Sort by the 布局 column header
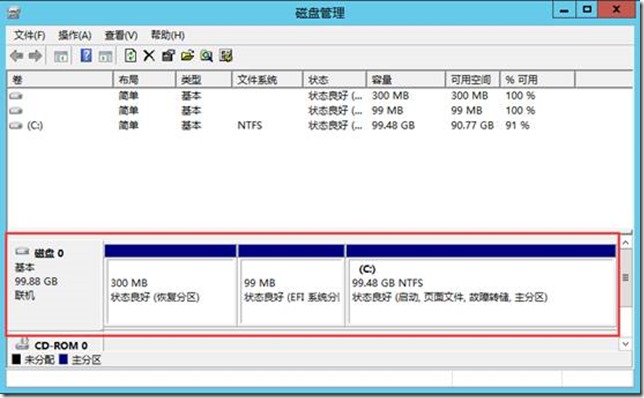 (145, 80)
